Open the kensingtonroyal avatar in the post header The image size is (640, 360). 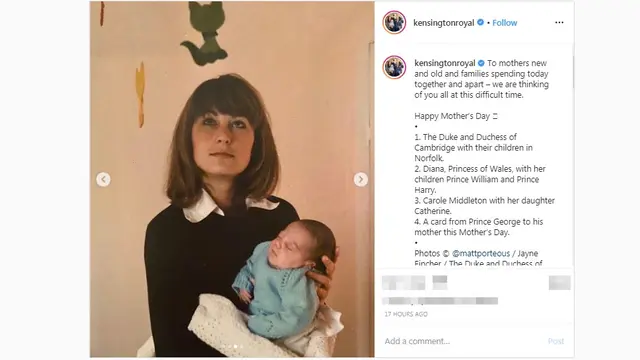[x=394, y=22]
